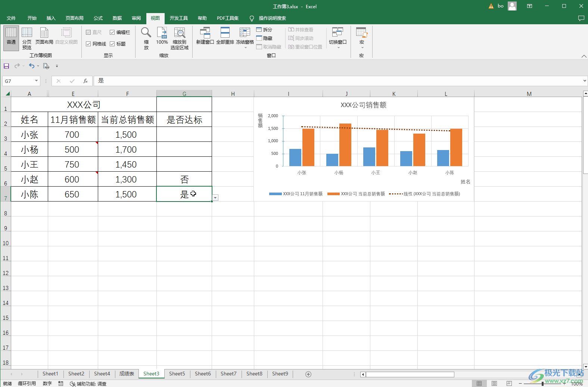This screenshot has width=588, height=387.
Task: Hide the window (隐藏)
Action: [x=264, y=38]
